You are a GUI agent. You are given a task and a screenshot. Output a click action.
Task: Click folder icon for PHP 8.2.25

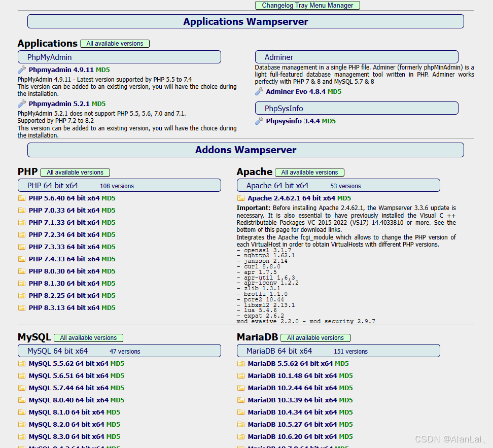coord(22,296)
